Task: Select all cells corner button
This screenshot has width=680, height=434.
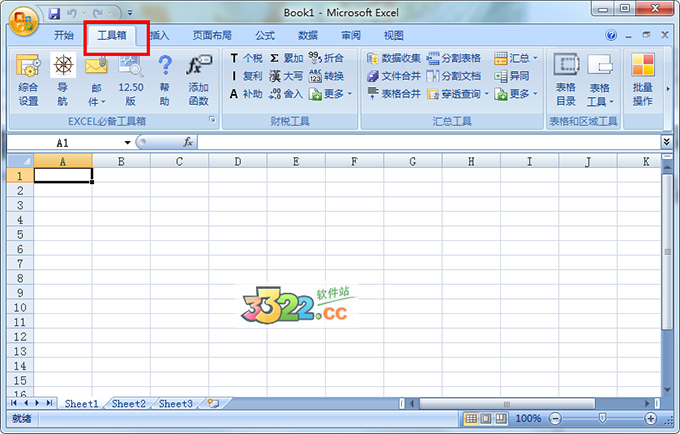Action: (20, 161)
